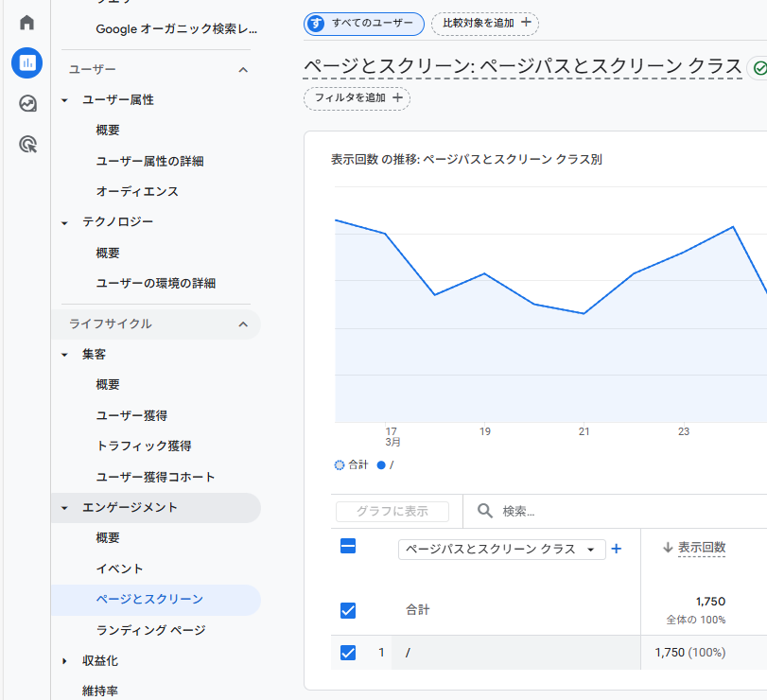Select the Reports bar chart icon

coord(27,63)
